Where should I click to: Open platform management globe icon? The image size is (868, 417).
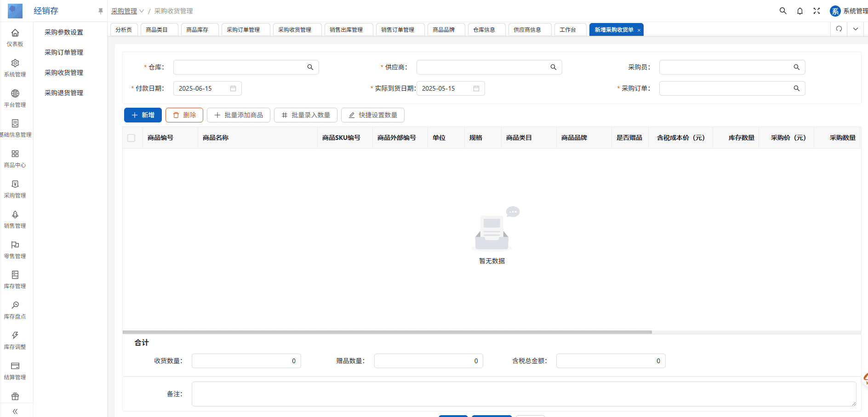pos(15,94)
